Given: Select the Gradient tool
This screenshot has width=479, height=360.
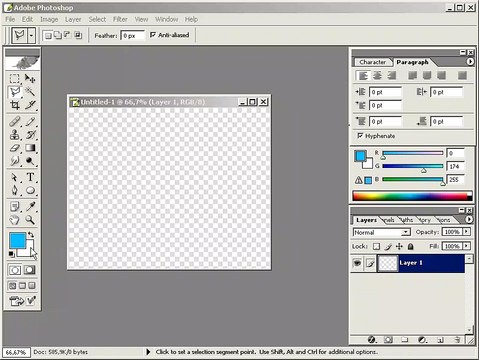Looking at the screenshot, I should click(30, 148).
